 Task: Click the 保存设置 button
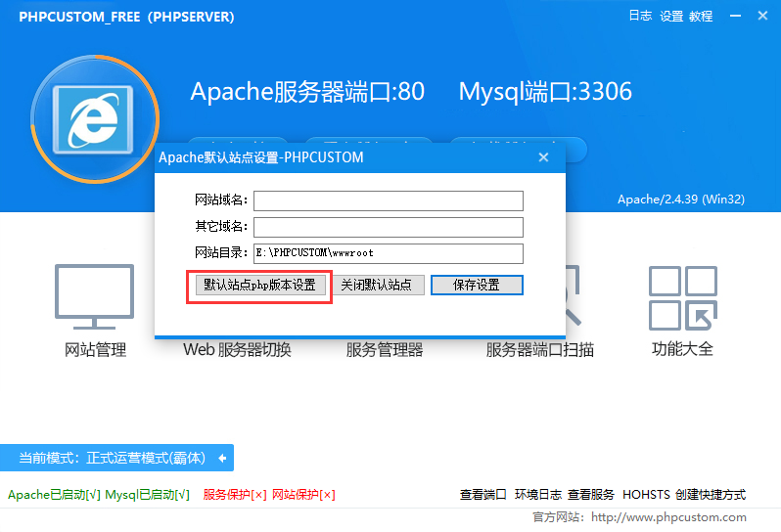(477, 286)
